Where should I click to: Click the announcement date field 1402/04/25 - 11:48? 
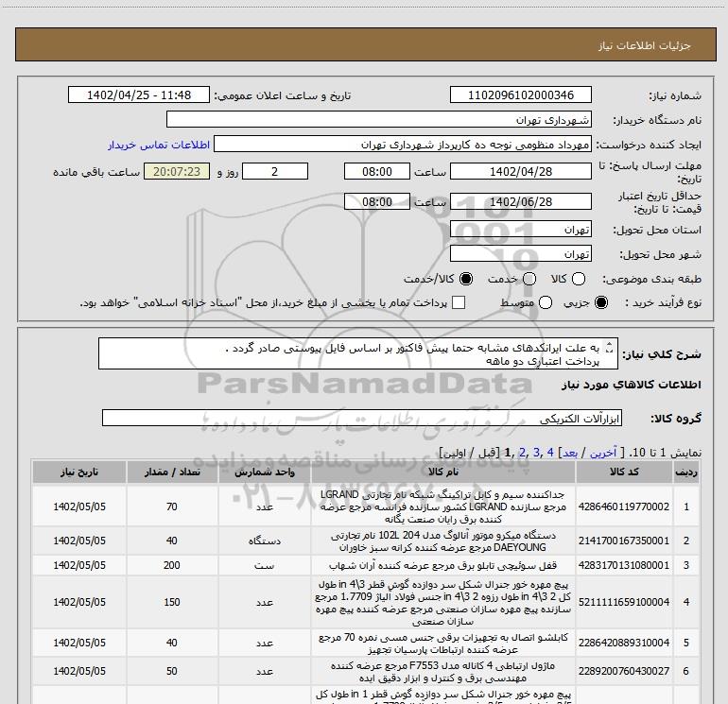pyautogui.click(x=139, y=94)
